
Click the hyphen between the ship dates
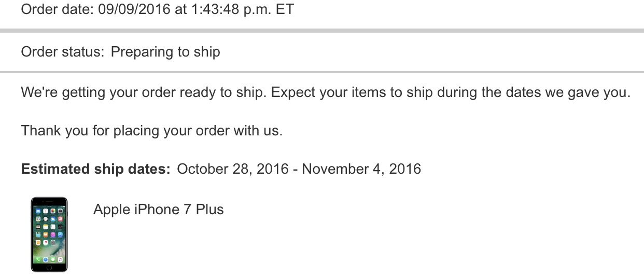point(295,170)
